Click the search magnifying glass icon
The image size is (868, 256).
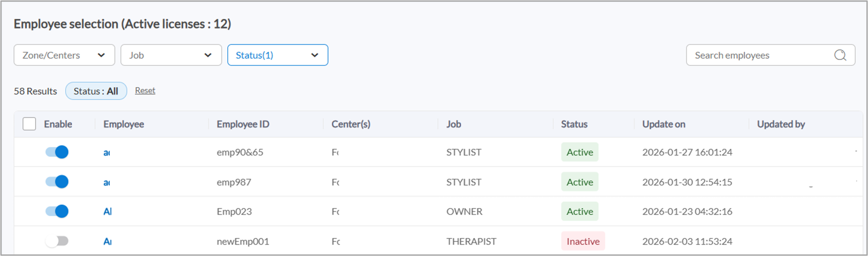tap(840, 55)
